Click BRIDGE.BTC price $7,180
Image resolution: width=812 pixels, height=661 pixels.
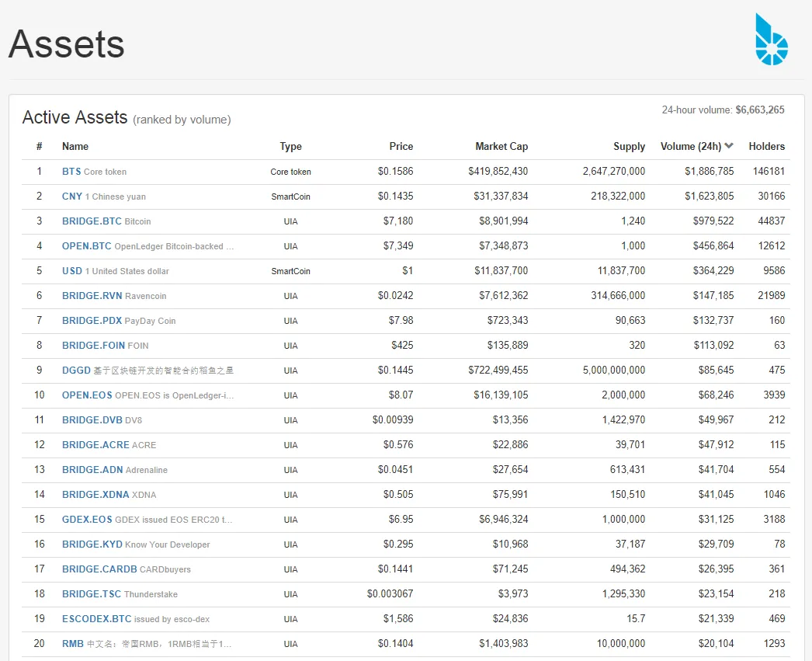[398, 221]
